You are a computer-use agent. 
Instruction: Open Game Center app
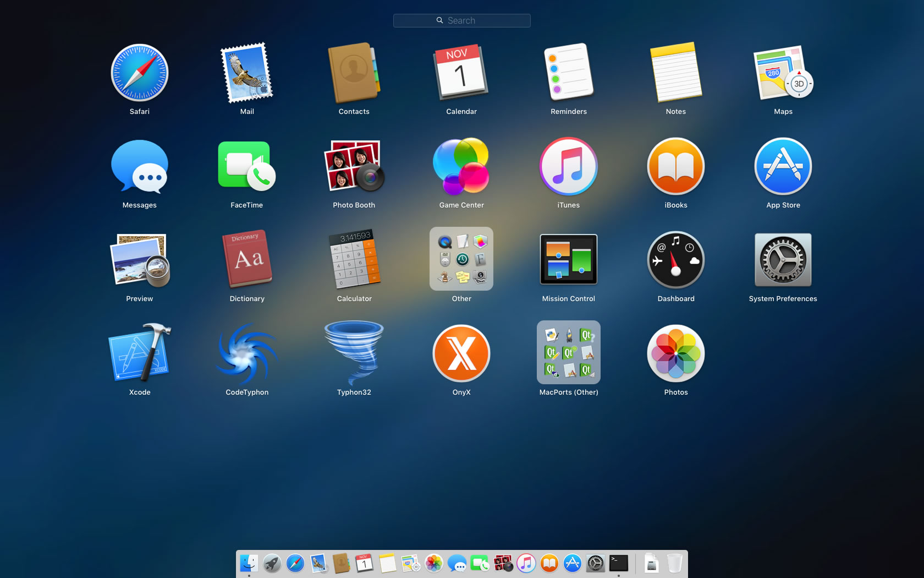(x=461, y=166)
